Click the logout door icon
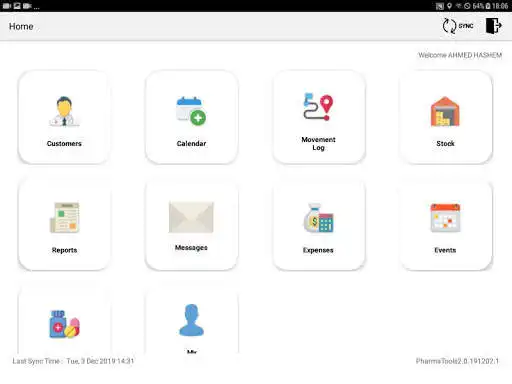The width and height of the screenshot is (512, 384). [x=493, y=26]
